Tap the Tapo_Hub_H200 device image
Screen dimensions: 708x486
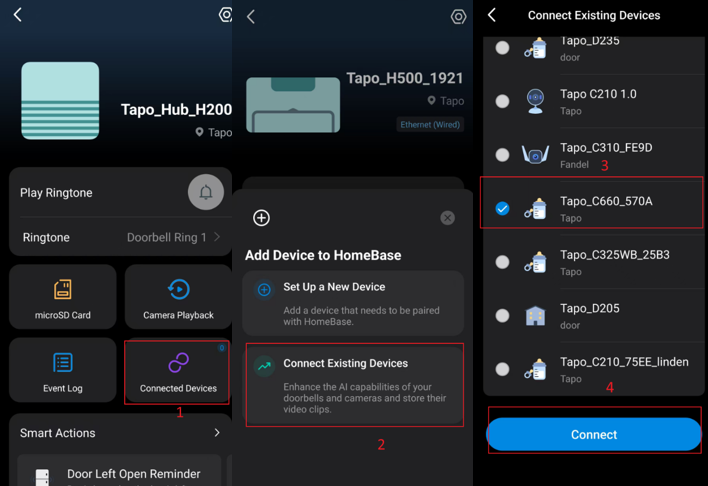point(60,101)
